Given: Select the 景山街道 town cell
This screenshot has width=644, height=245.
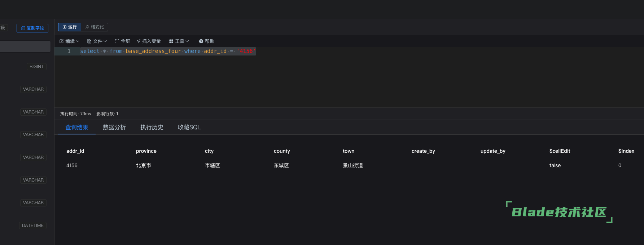Looking at the screenshot, I should (352, 165).
